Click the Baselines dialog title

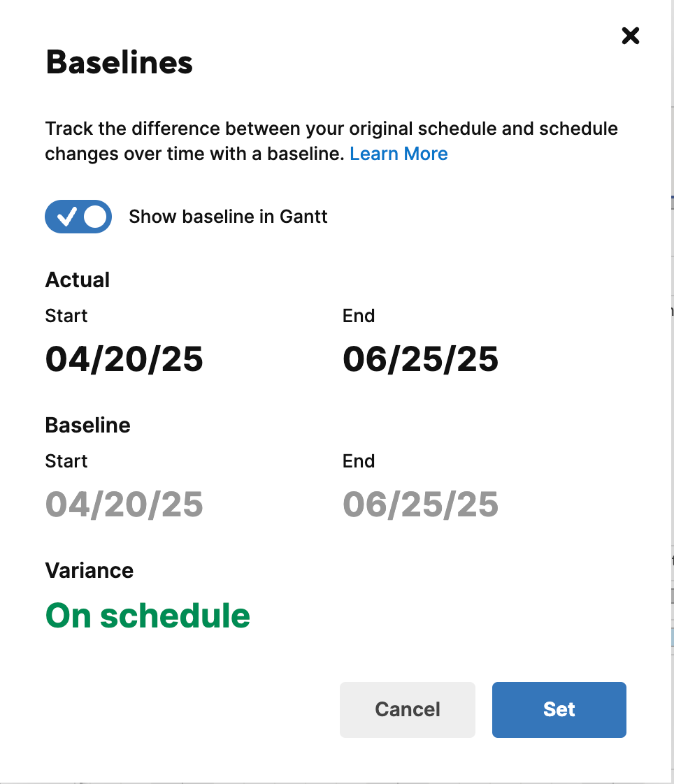coord(119,63)
